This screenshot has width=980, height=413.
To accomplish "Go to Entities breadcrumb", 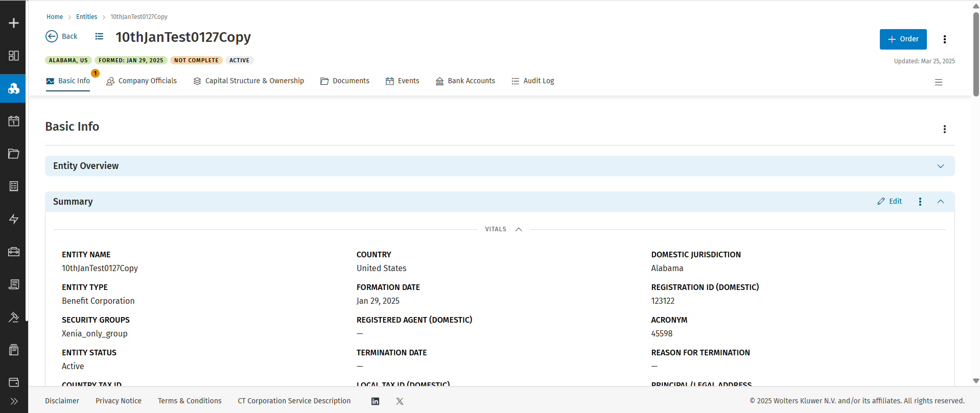I will pyautogui.click(x=87, y=17).
